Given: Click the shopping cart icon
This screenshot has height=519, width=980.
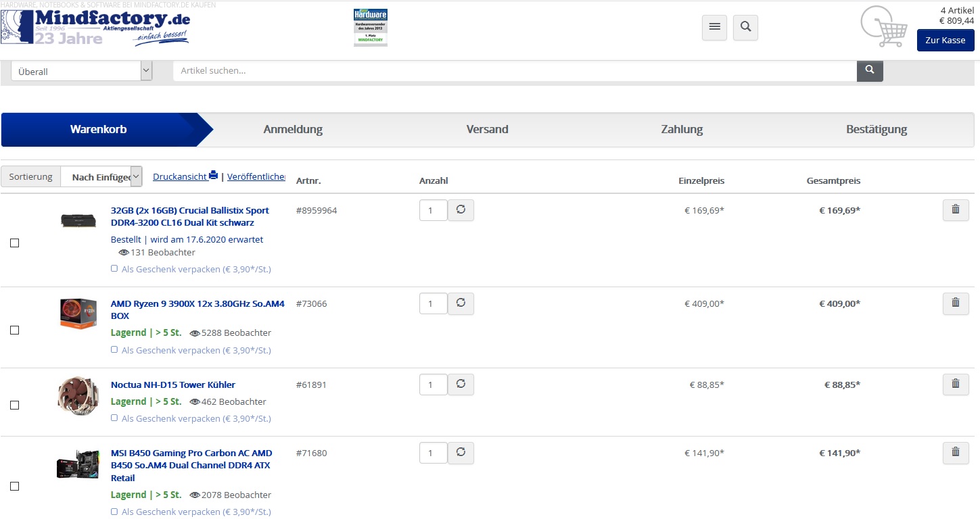Looking at the screenshot, I should point(884,26).
